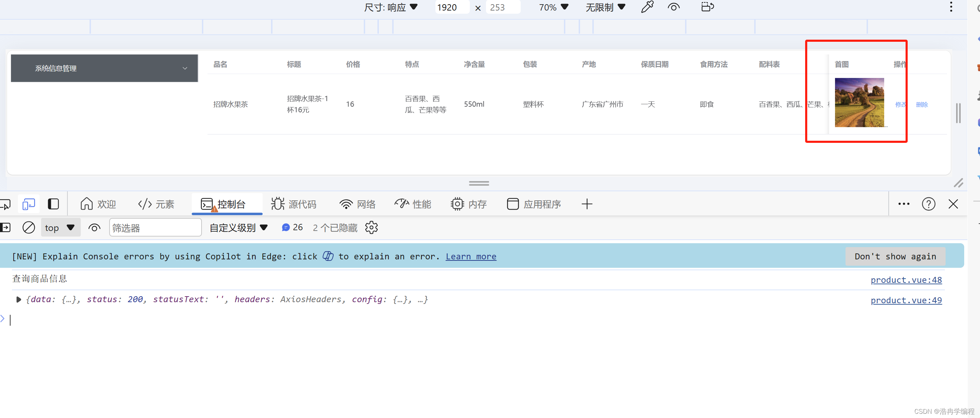Create a live expression with eye icon
Viewport: 980px width, 418px height.
tap(94, 227)
